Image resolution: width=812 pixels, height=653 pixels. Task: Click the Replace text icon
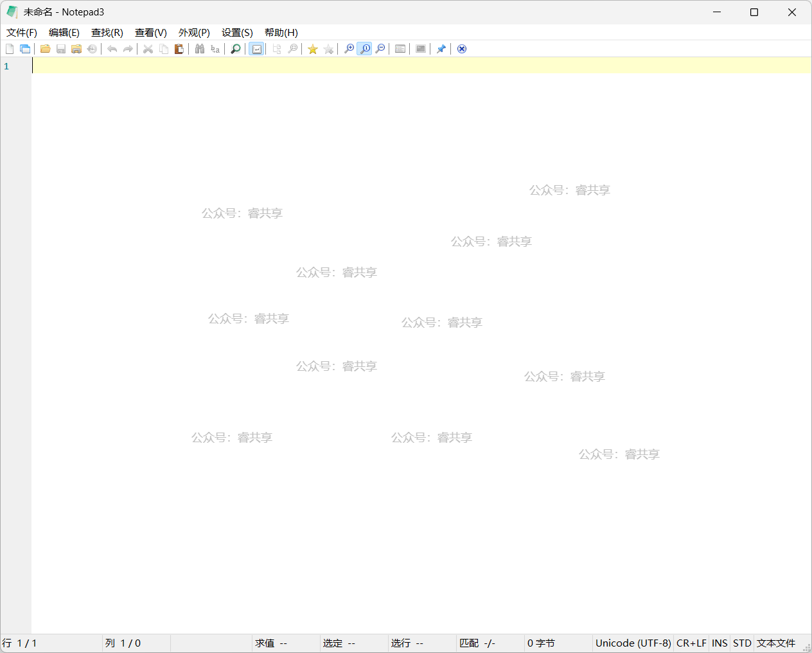[215, 49]
